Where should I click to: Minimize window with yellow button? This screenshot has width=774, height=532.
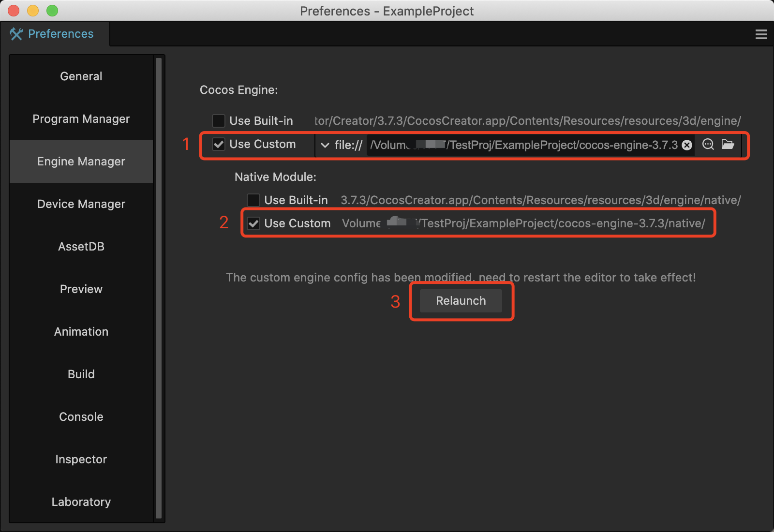(33, 11)
